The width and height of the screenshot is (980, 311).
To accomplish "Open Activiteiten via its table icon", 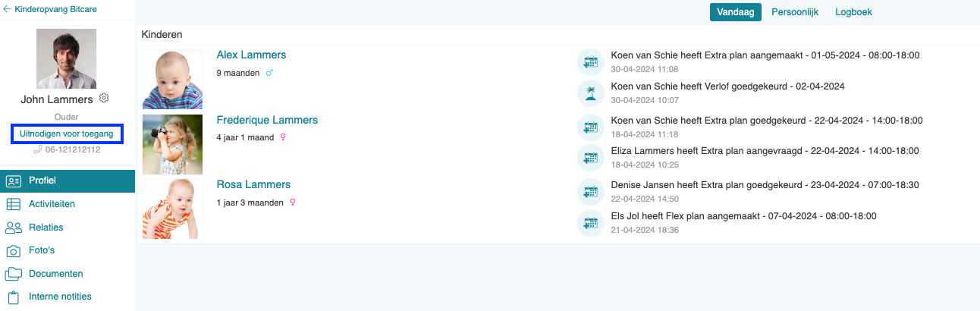I will point(13,204).
